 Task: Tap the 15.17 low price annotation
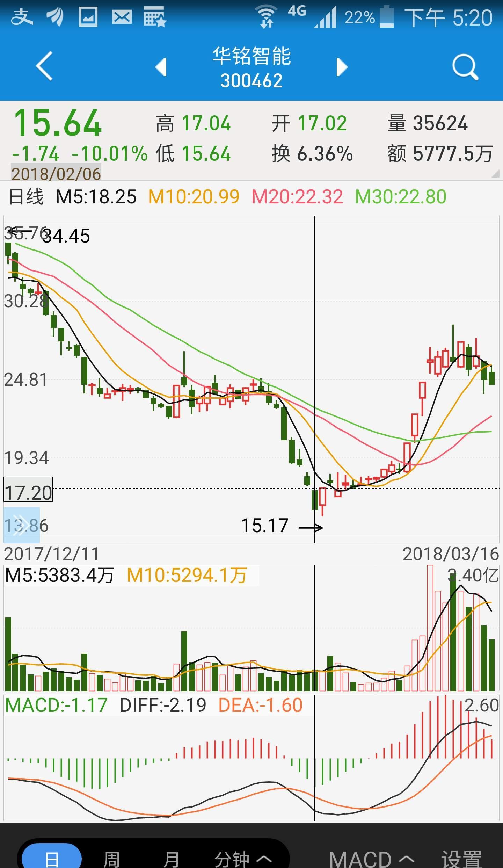pyautogui.click(x=265, y=525)
